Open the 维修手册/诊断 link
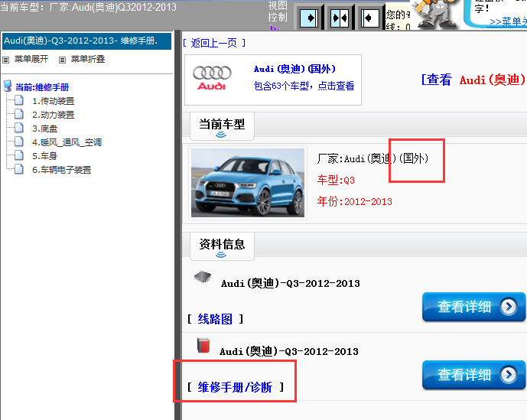The width and height of the screenshot is (527, 420). coord(235,387)
